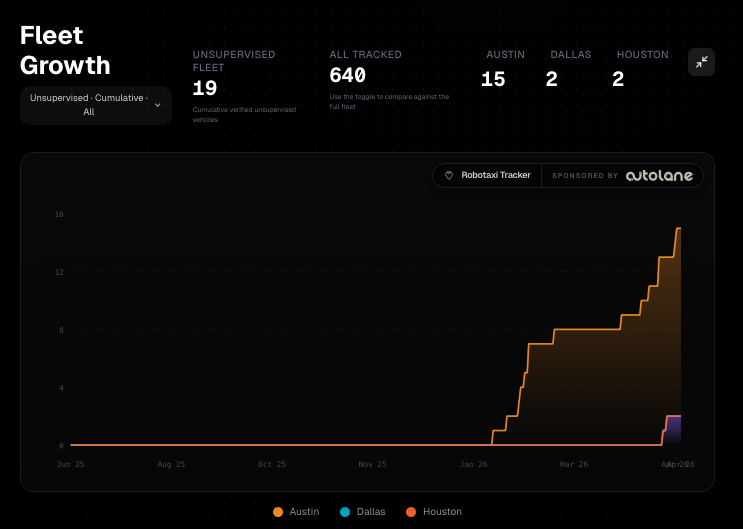
Task: Click the Oct 25 axis label
Action: [272, 464]
